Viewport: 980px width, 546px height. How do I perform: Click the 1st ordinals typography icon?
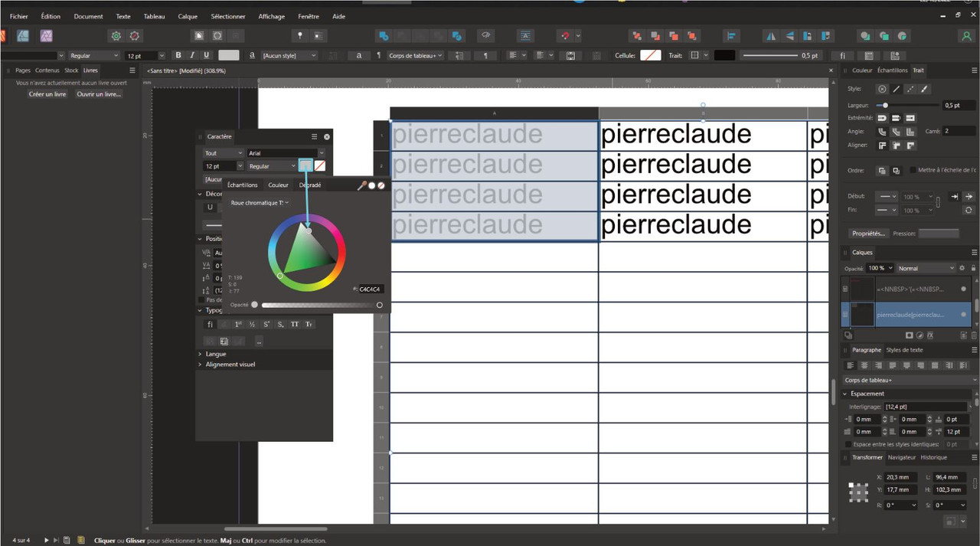[x=237, y=325]
